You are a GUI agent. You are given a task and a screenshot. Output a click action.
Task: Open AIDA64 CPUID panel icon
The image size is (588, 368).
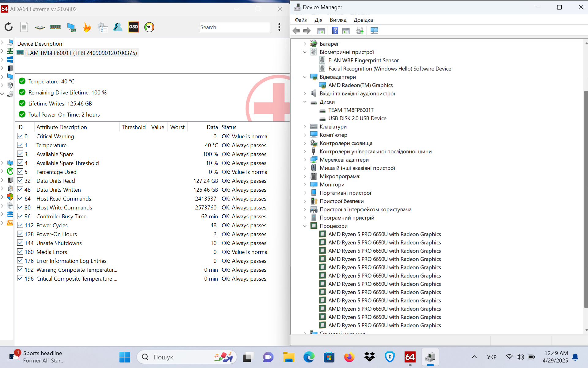103,27
